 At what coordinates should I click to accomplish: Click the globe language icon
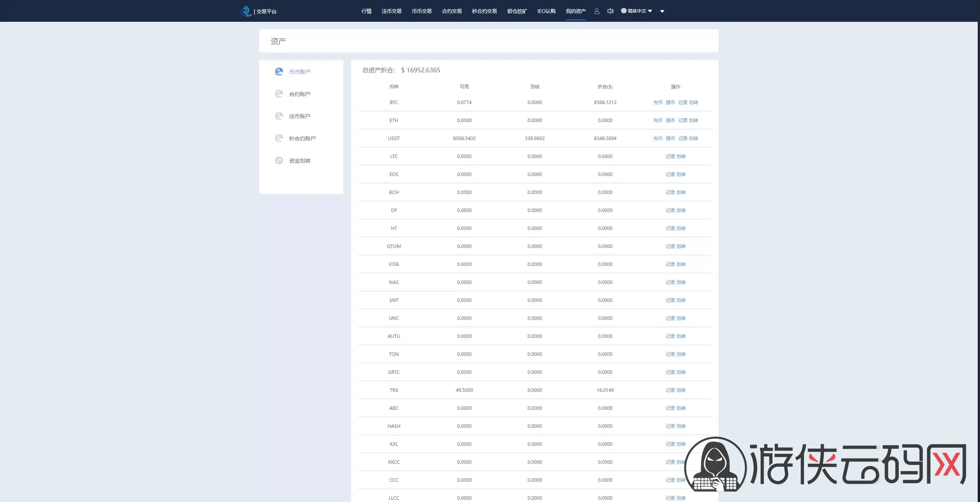(x=624, y=11)
